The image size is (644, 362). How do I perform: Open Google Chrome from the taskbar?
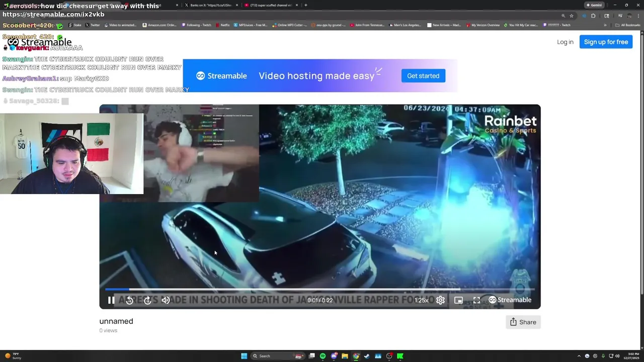pos(356,356)
